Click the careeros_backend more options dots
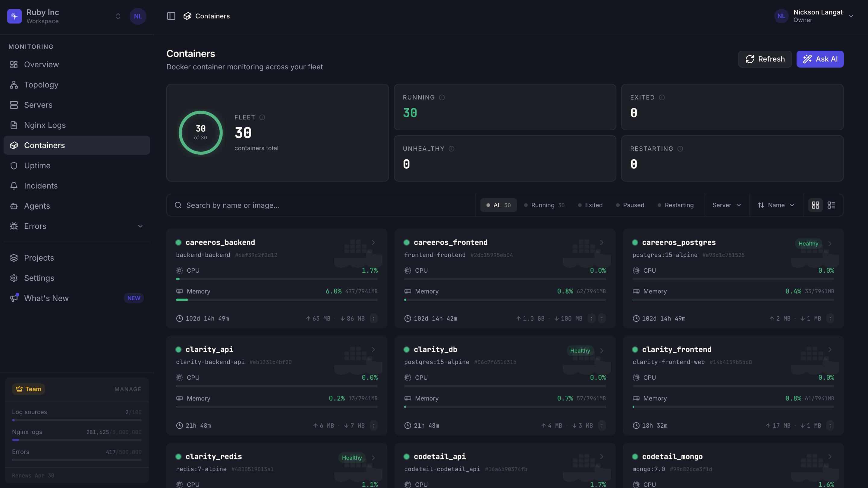 [373, 319]
